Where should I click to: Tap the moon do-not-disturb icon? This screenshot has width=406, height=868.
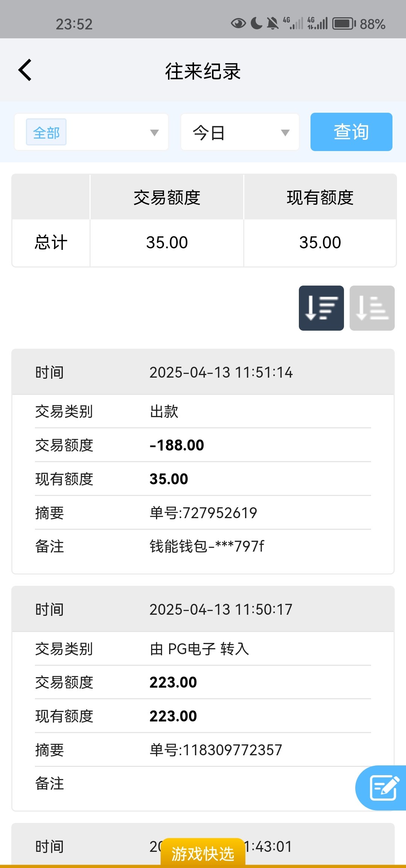256,24
